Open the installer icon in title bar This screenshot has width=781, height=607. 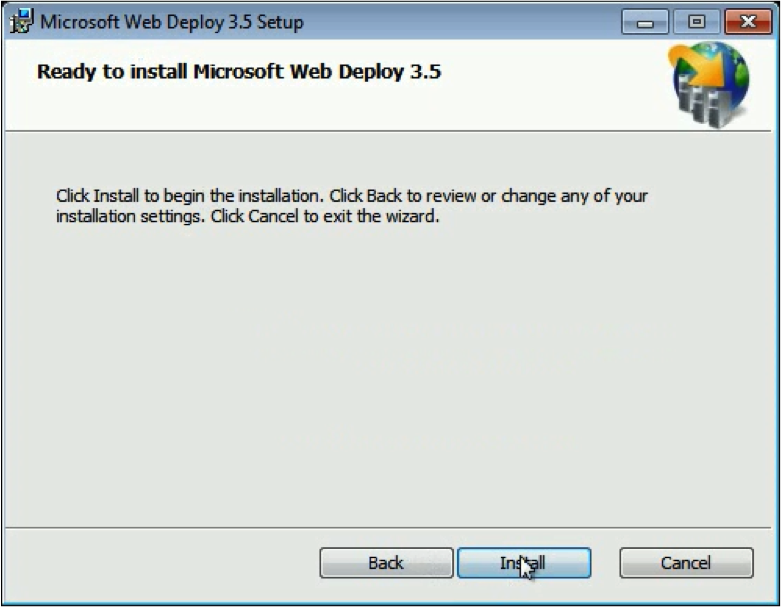click(21, 21)
